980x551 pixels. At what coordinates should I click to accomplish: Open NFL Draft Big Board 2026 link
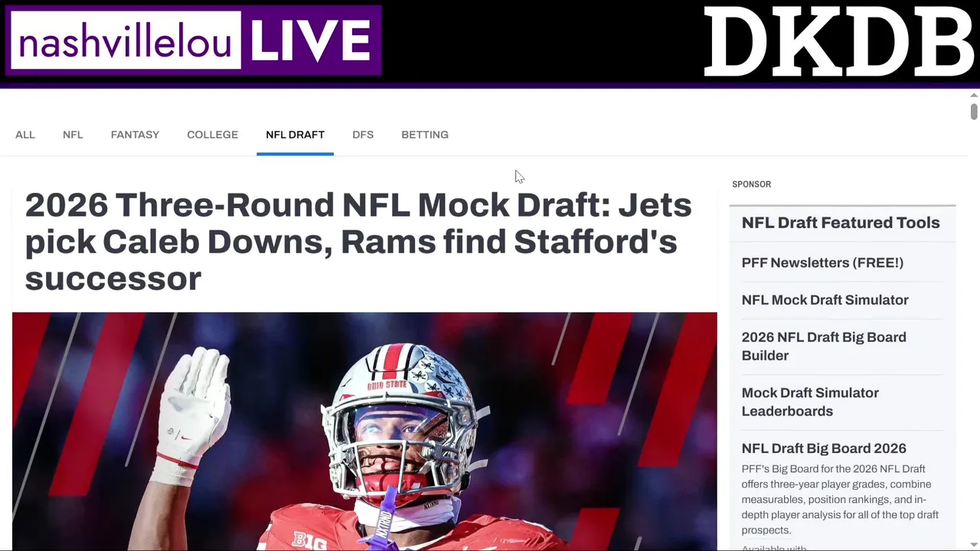pos(824,448)
